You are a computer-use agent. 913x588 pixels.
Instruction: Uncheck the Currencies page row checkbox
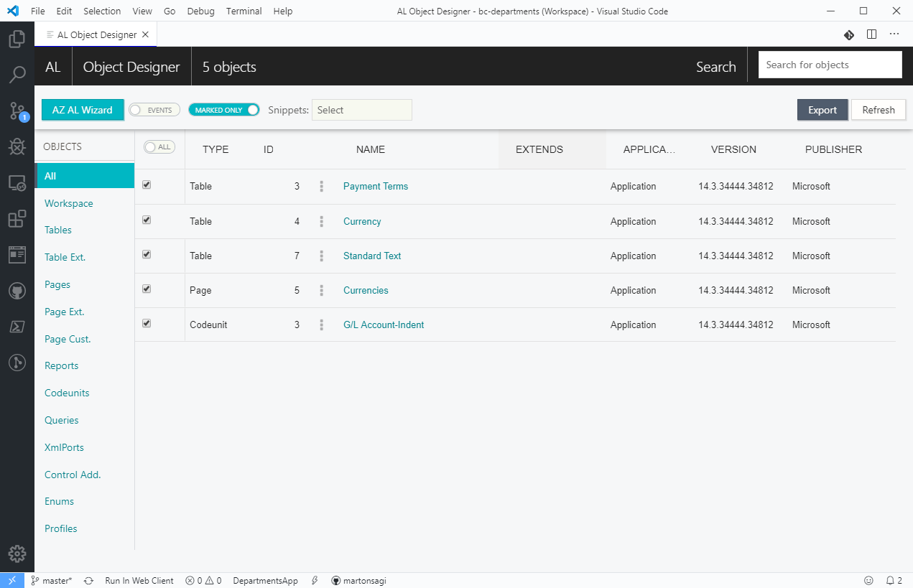tap(147, 289)
